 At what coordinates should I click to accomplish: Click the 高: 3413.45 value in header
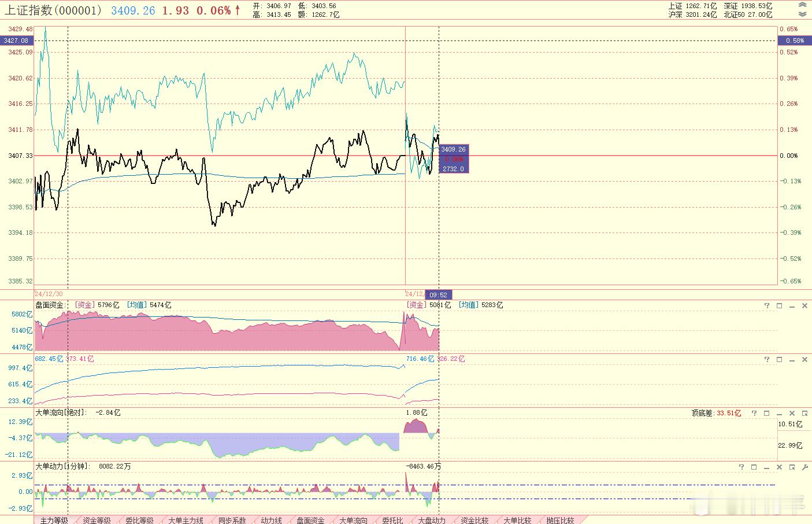(x=272, y=14)
